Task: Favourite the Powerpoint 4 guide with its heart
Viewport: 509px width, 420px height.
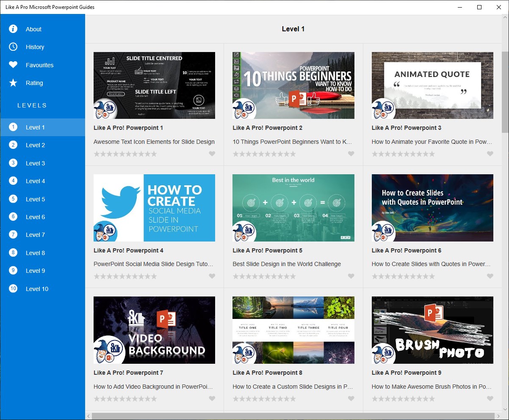Action: (x=212, y=276)
